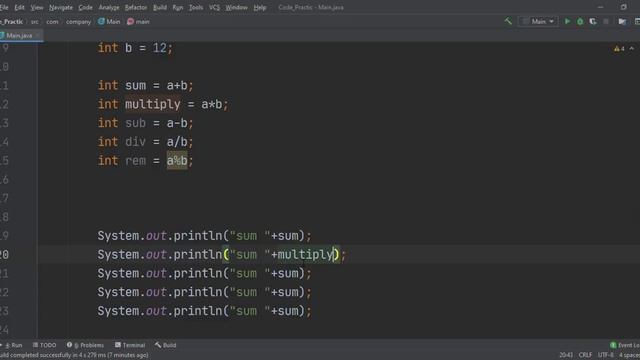The height and width of the screenshot is (360, 640).
Task: Click line number 20 in the gutter
Action: point(4,255)
